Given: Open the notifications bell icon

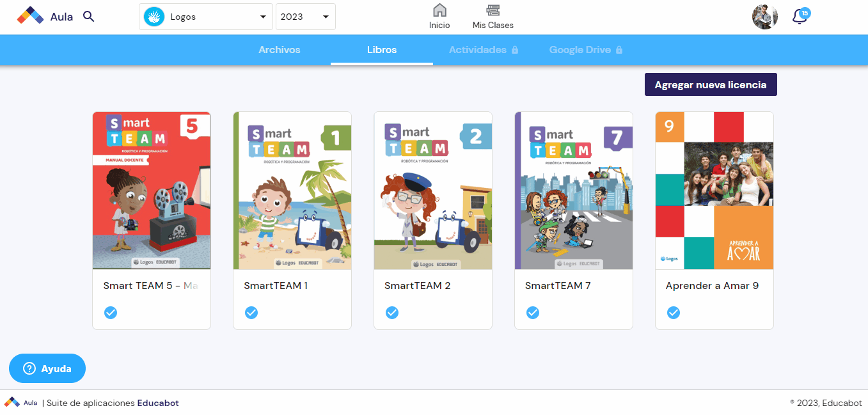Looking at the screenshot, I should coord(800,17).
